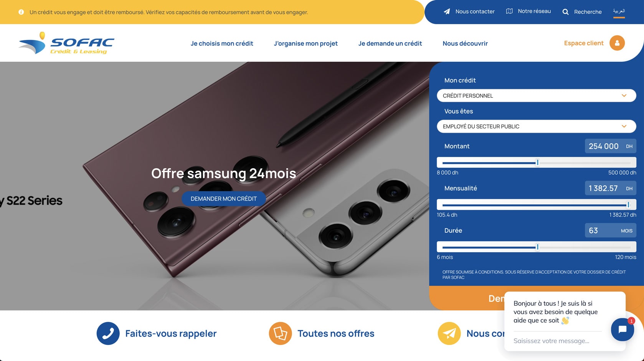Switch language to Arabic

pos(619,11)
